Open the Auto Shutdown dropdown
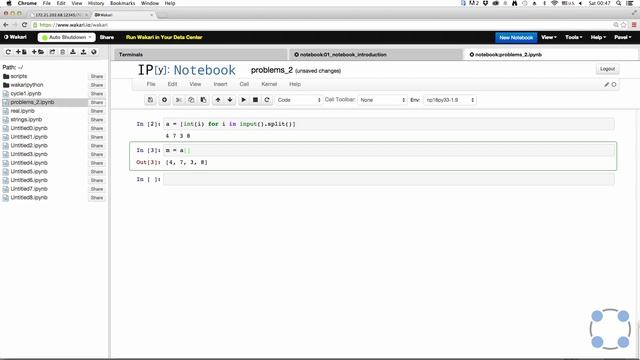The width and height of the screenshot is (640, 360). point(67,37)
